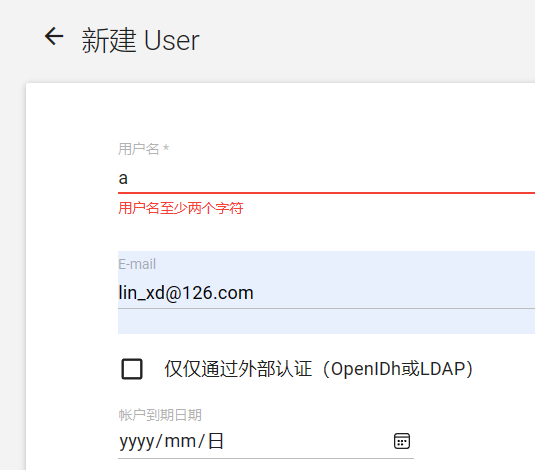Screen dimensions: 535x470
Task: Click the red underline of username field
Action: coord(326,193)
